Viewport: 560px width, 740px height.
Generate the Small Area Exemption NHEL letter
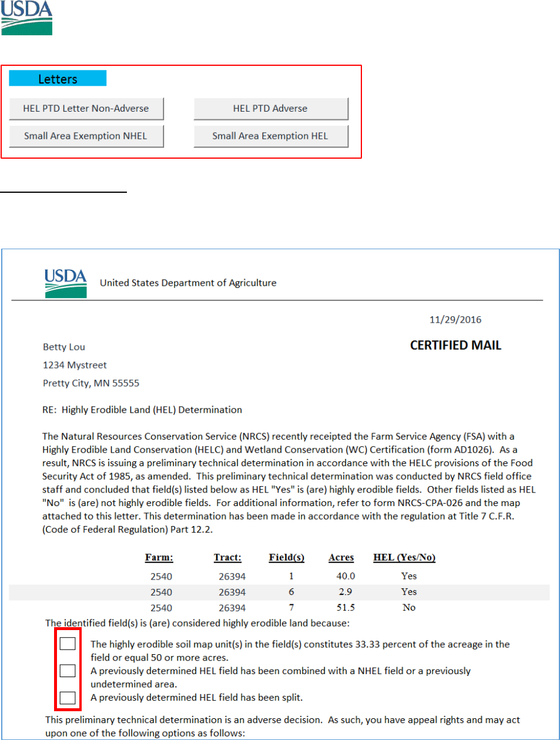[x=86, y=136]
